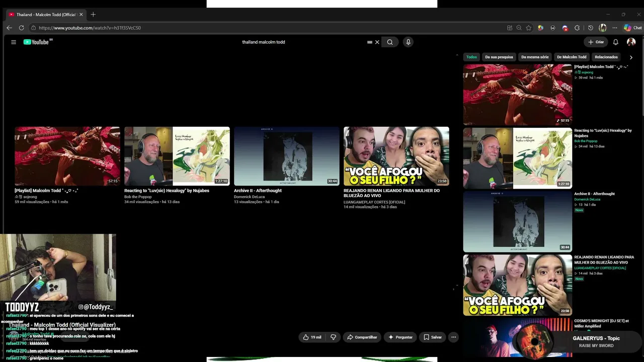The image size is (644, 362).
Task: Open the YouTube account avatar menu
Action: (631, 42)
